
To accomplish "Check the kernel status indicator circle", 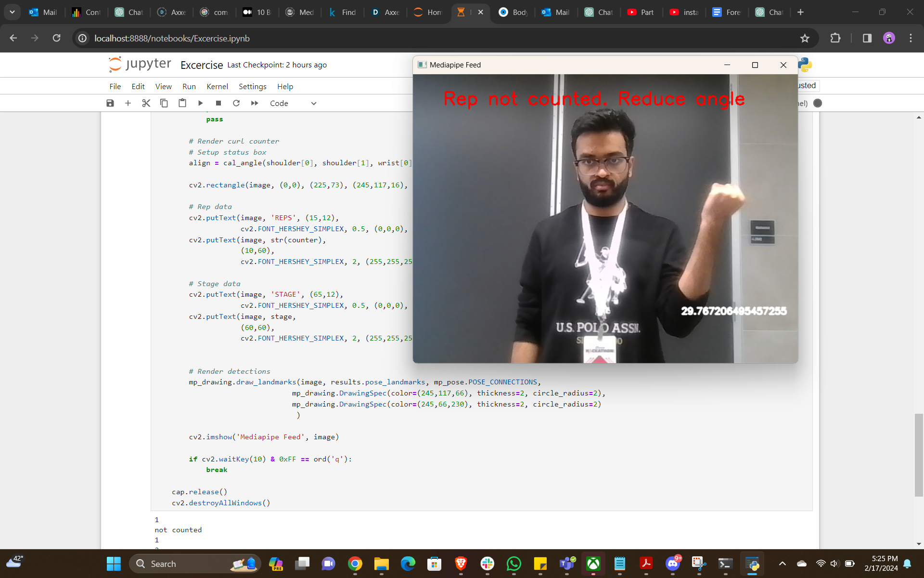I will (818, 103).
